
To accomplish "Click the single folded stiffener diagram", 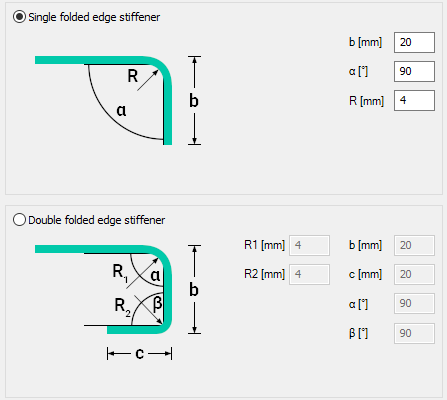I will pyautogui.click(x=118, y=100).
